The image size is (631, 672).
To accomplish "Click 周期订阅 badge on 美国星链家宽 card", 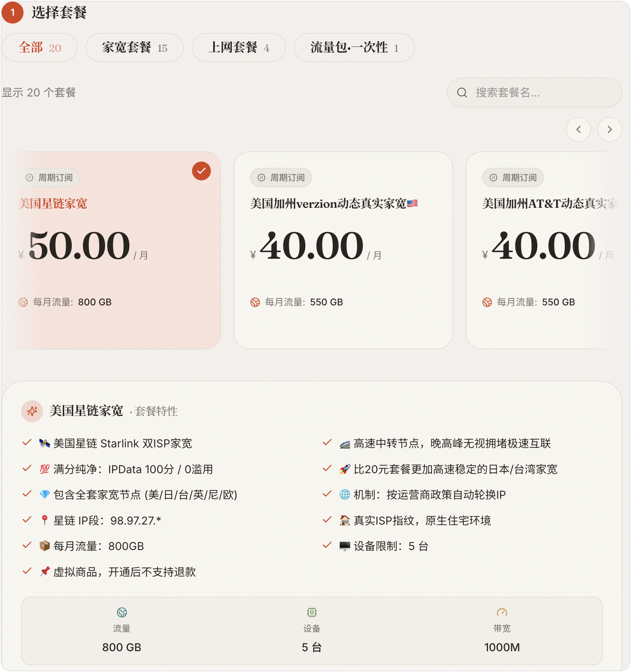I will [x=49, y=178].
